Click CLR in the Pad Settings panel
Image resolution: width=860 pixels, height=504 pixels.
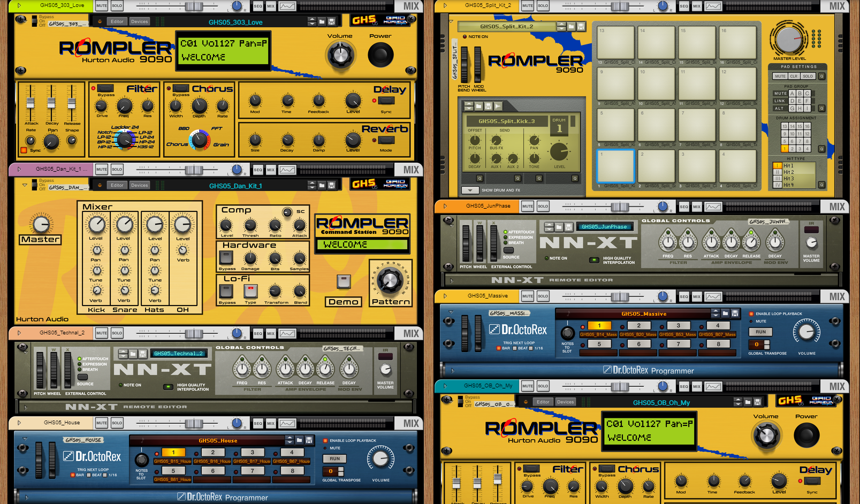click(794, 76)
